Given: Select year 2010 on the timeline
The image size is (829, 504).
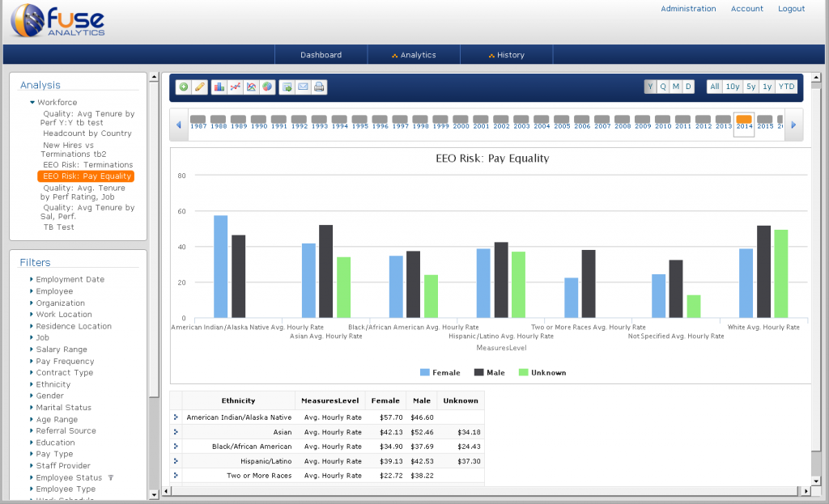Looking at the screenshot, I should click(x=663, y=123).
